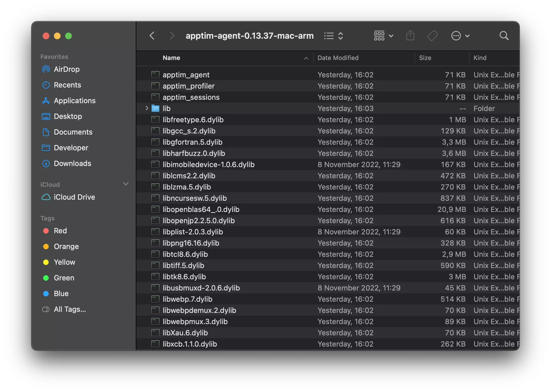Viewport: 551px width, 392px height.
Task: Sort files by Date Modified
Action: (338, 58)
